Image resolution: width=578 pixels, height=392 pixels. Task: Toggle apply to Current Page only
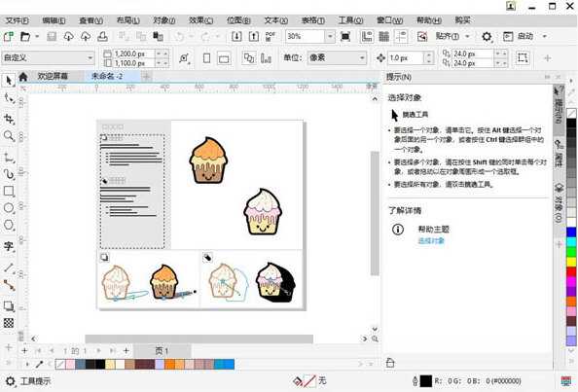[266, 57]
